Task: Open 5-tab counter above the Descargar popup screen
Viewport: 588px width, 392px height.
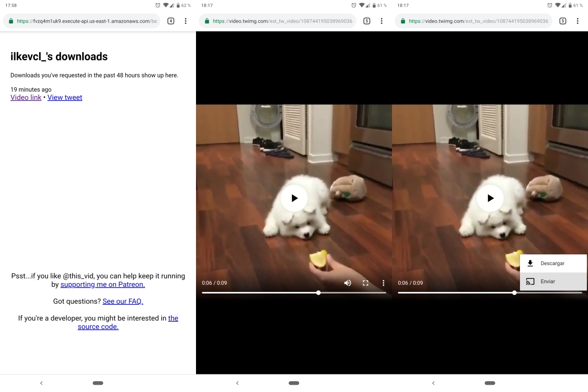Action: point(563,21)
